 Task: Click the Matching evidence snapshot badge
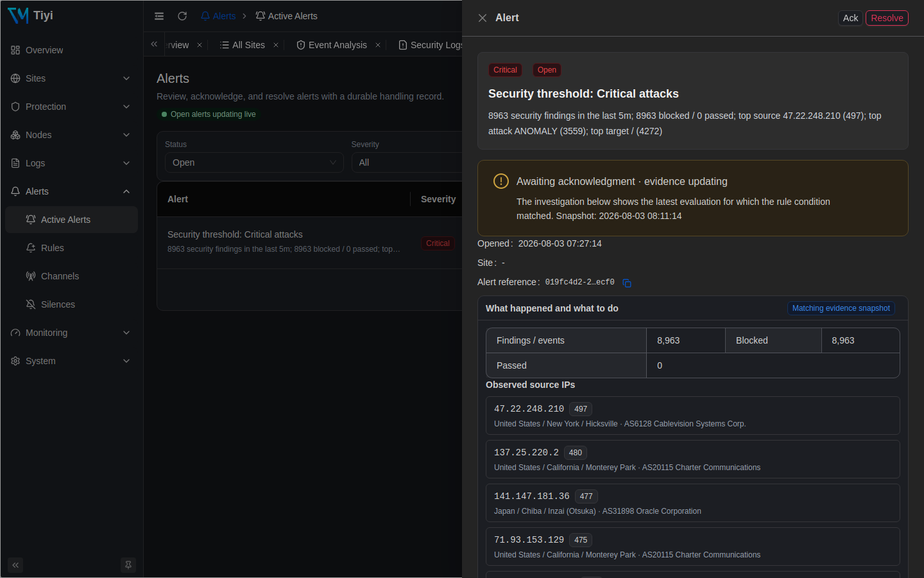point(841,308)
